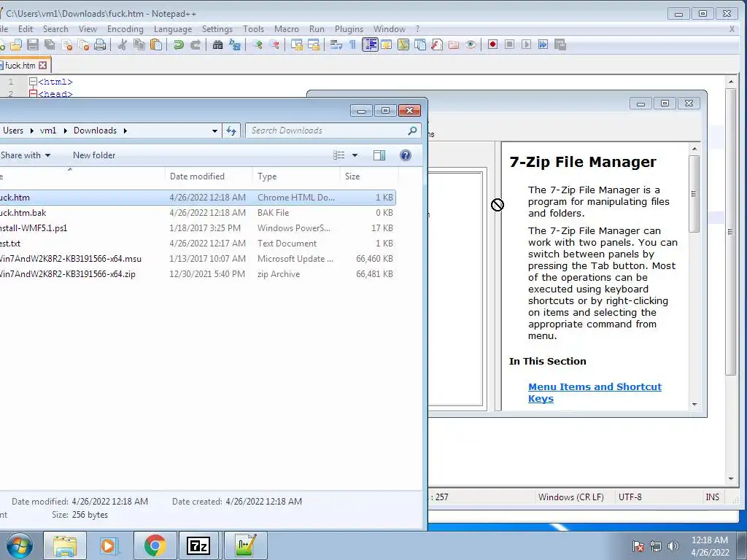The height and width of the screenshot is (560, 747).
Task: Click the Explorer refresh button
Action: (x=231, y=131)
